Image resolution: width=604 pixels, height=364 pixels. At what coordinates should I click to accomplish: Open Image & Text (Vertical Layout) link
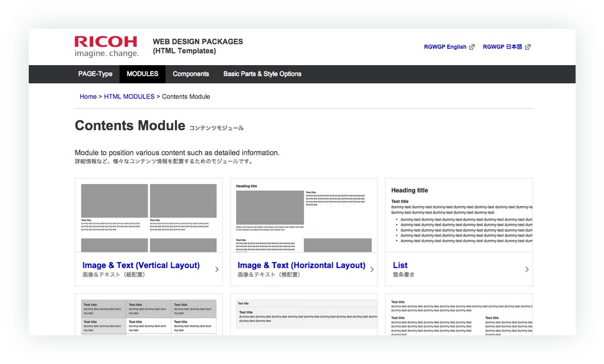click(x=141, y=265)
